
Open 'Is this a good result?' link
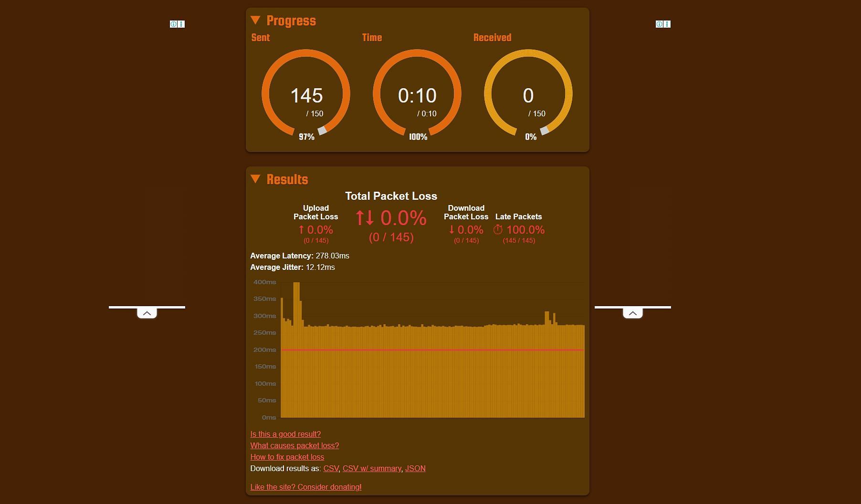(285, 434)
